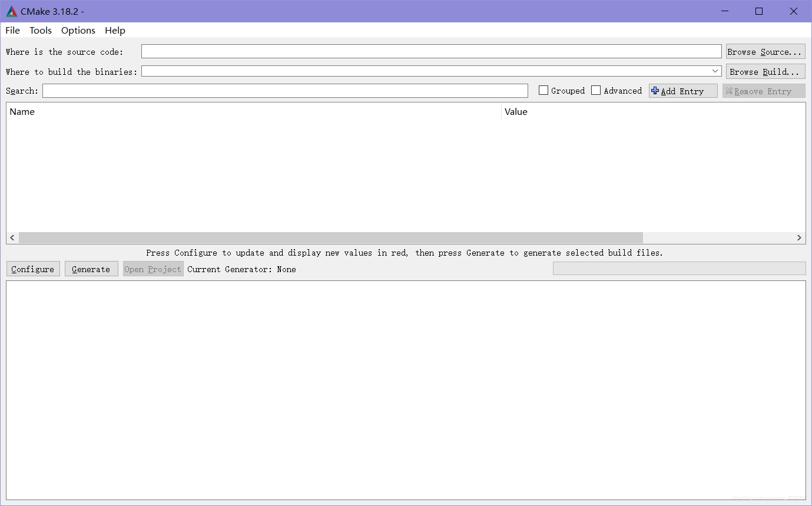
Task: Open the File menu
Action: pyautogui.click(x=12, y=30)
